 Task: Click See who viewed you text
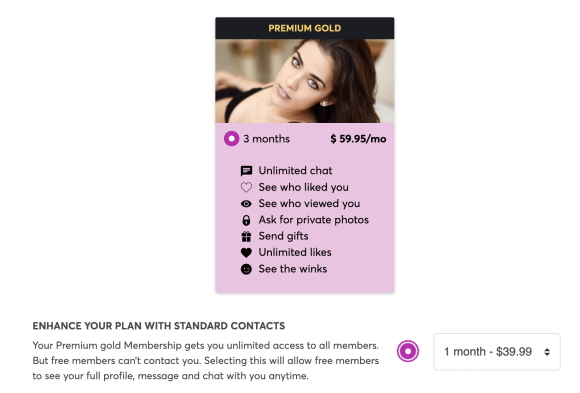309,204
